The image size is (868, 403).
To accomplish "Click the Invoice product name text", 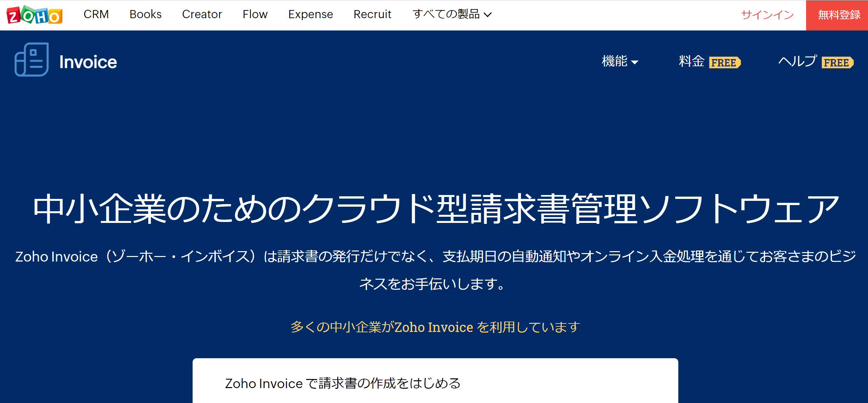I will tap(88, 62).
